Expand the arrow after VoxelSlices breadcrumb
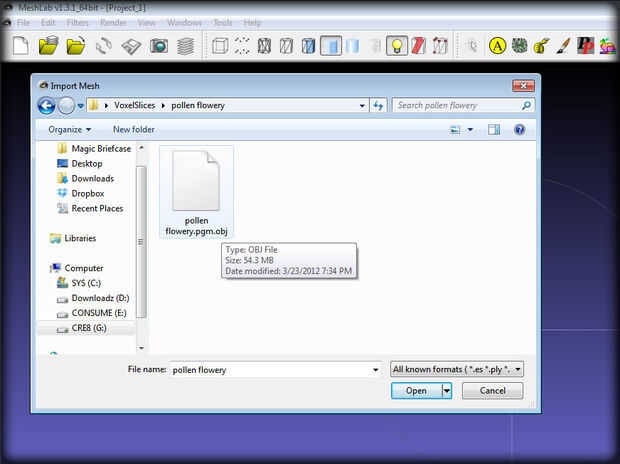The width and height of the screenshot is (620, 464). [x=163, y=106]
